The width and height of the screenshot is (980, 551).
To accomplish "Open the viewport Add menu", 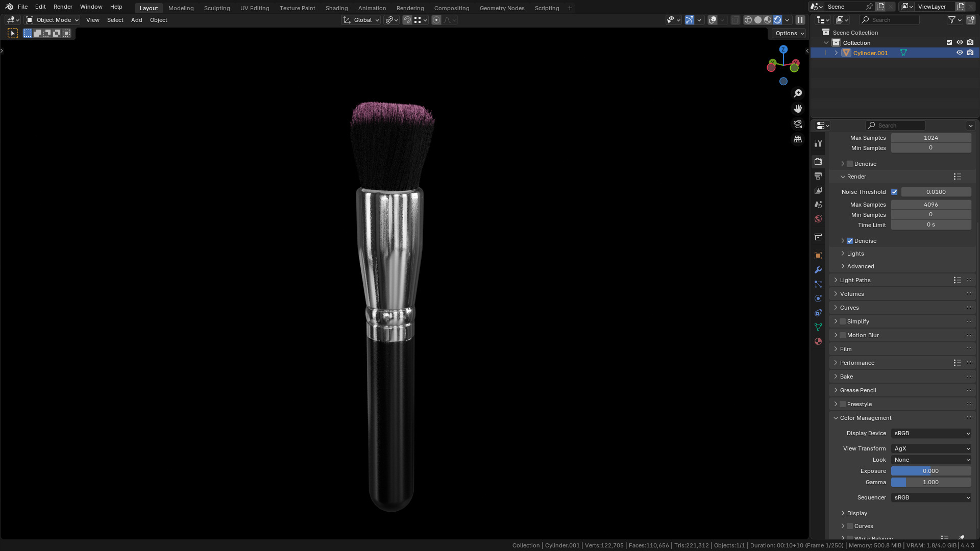I will point(136,20).
